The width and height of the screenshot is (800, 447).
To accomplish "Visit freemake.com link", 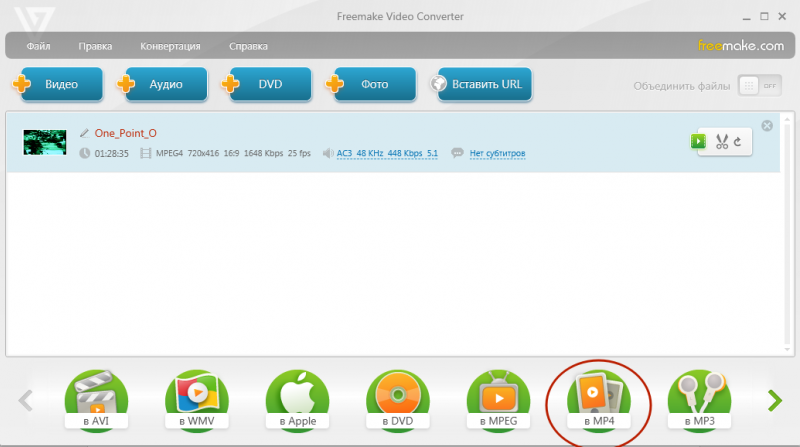I will point(741,46).
